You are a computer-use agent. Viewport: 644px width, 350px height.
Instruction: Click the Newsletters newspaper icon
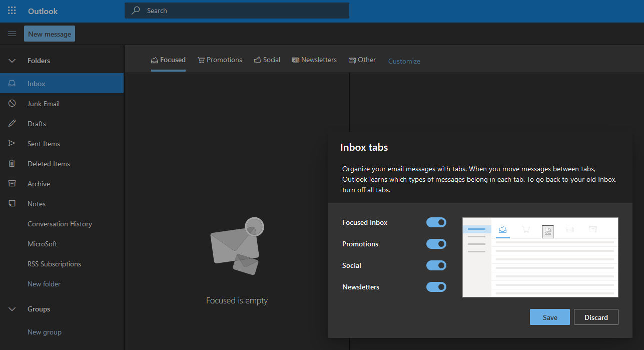point(296,60)
